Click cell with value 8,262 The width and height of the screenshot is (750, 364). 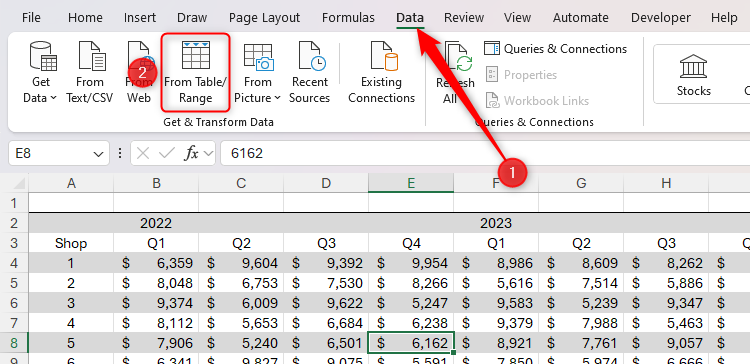point(666,263)
